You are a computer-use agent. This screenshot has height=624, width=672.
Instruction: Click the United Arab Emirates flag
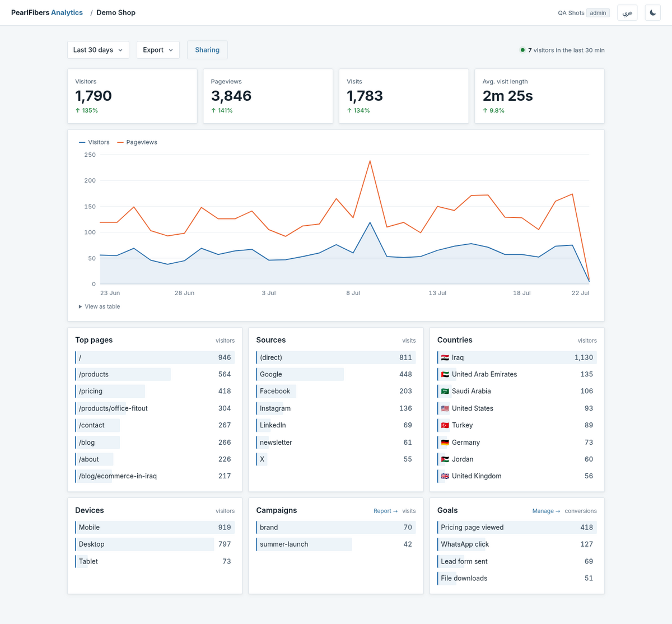click(x=445, y=374)
